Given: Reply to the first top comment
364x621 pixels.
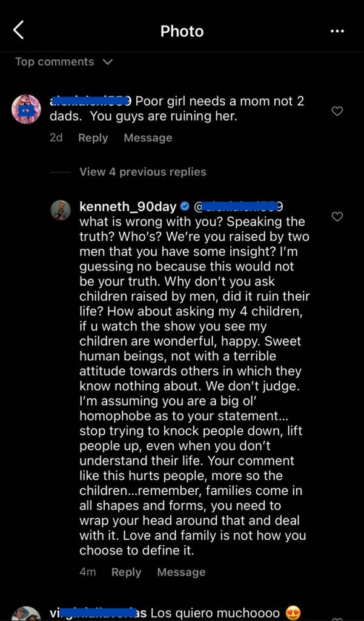Looking at the screenshot, I should pos(93,138).
